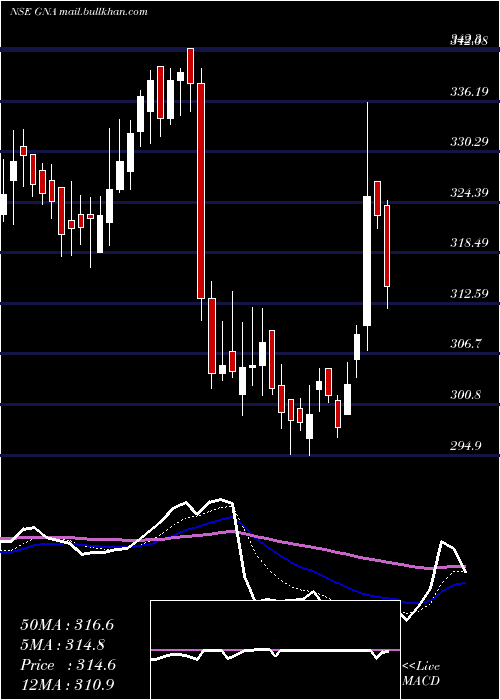This screenshot has height=700, width=500.
Task: Click the tall white candle with the long upper wick
Action: [x=367, y=261]
